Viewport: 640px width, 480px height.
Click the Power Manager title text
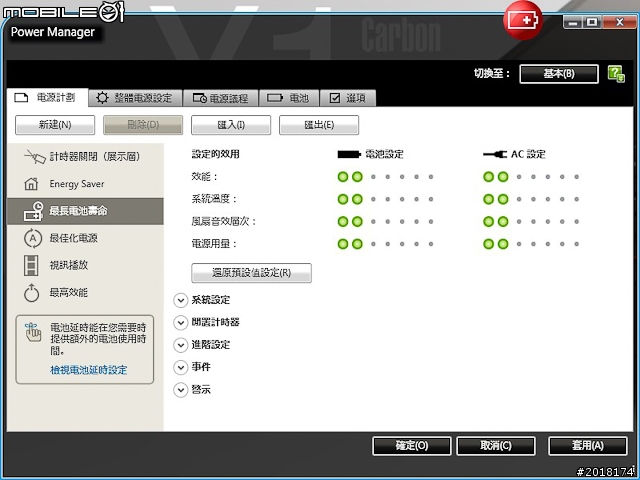[x=53, y=32]
